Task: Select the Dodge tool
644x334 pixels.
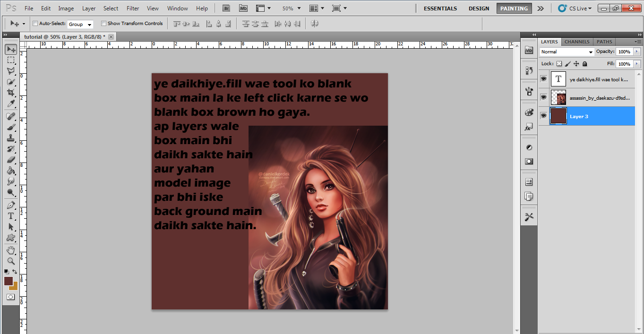Action: (10, 192)
